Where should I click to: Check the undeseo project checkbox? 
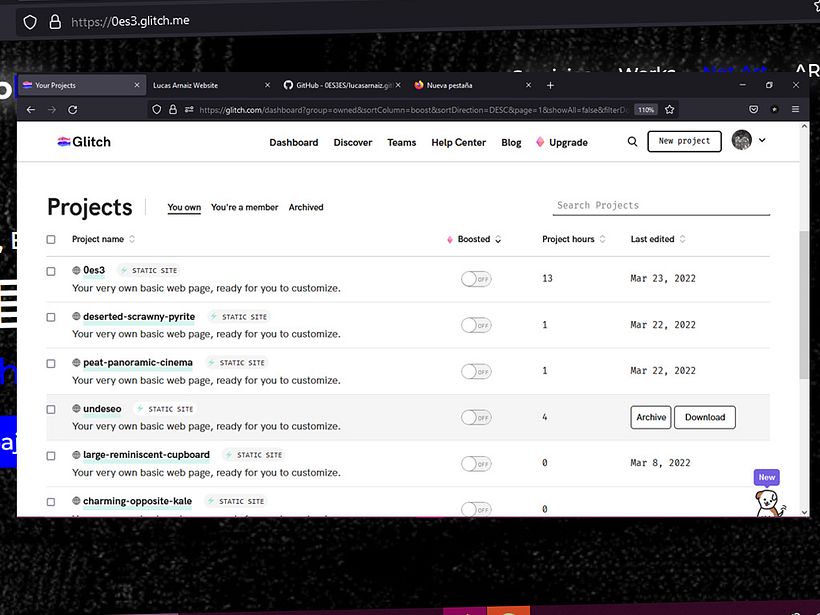click(x=51, y=409)
